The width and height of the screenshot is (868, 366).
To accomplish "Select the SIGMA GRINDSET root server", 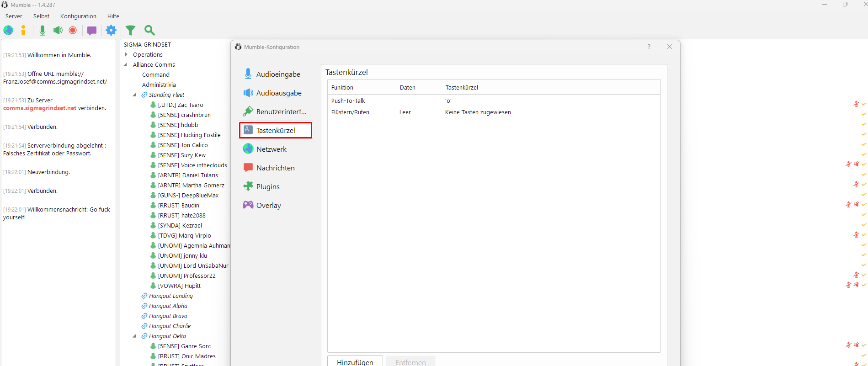I will pos(147,44).
